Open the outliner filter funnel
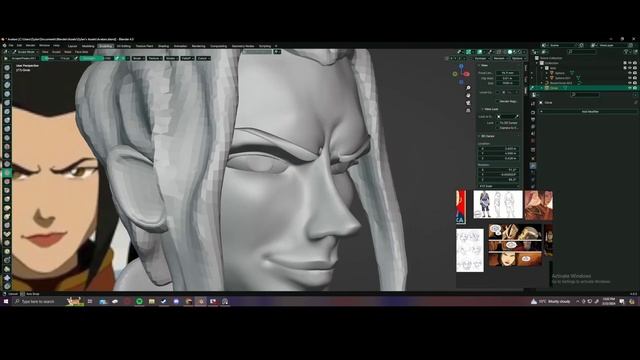This screenshot has width=640, height=360. (626, 52)
